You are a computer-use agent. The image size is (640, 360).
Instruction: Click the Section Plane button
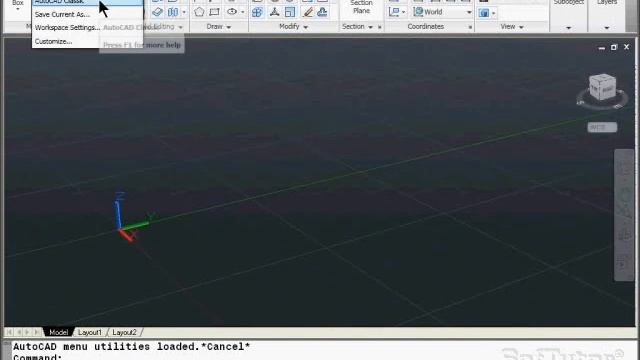coord(361,7)
